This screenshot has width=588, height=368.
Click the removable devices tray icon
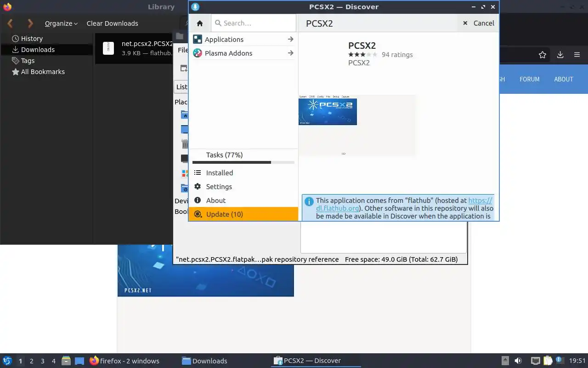tap(505, 361)
